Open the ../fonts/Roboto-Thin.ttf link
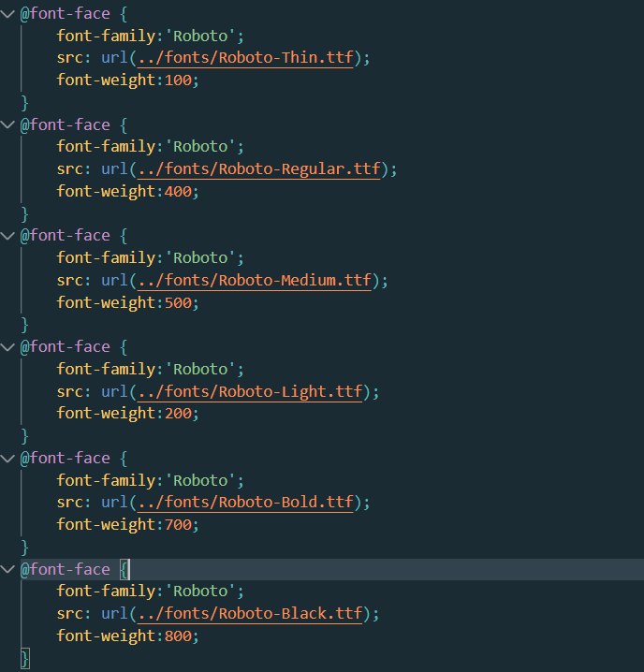 [245, 58]
